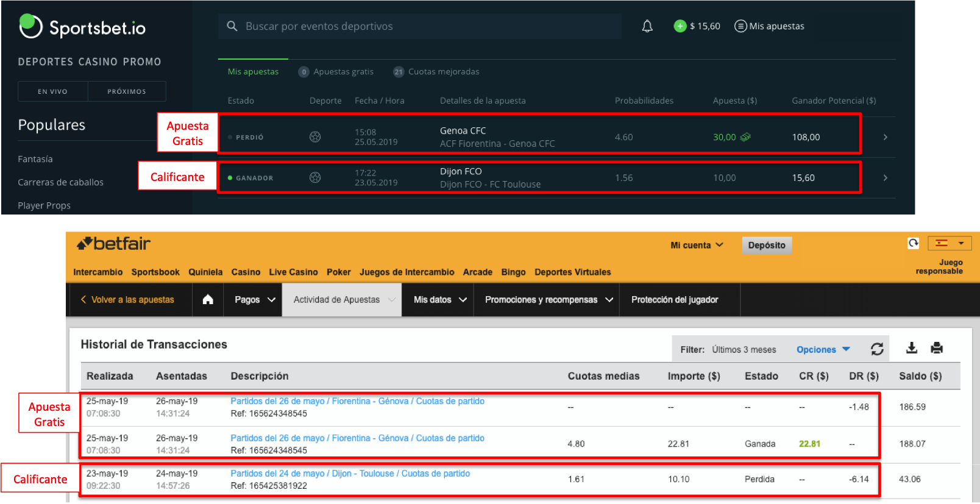Click the download history icon

pyautogui.click(x=912, y=348)
